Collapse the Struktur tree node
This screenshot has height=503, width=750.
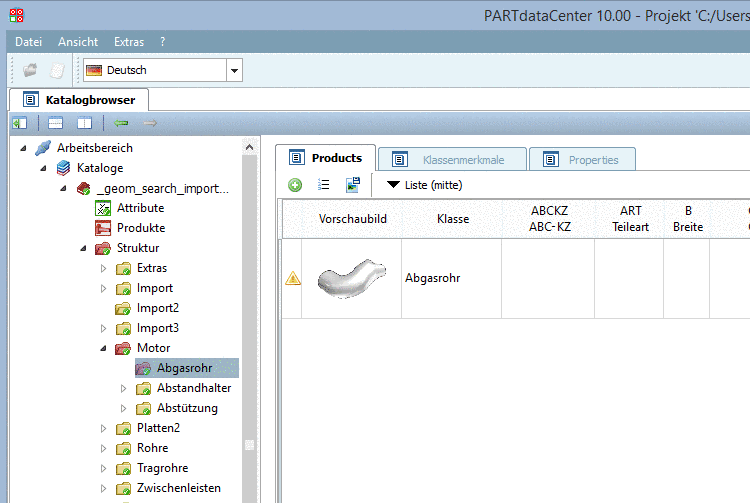83,248
